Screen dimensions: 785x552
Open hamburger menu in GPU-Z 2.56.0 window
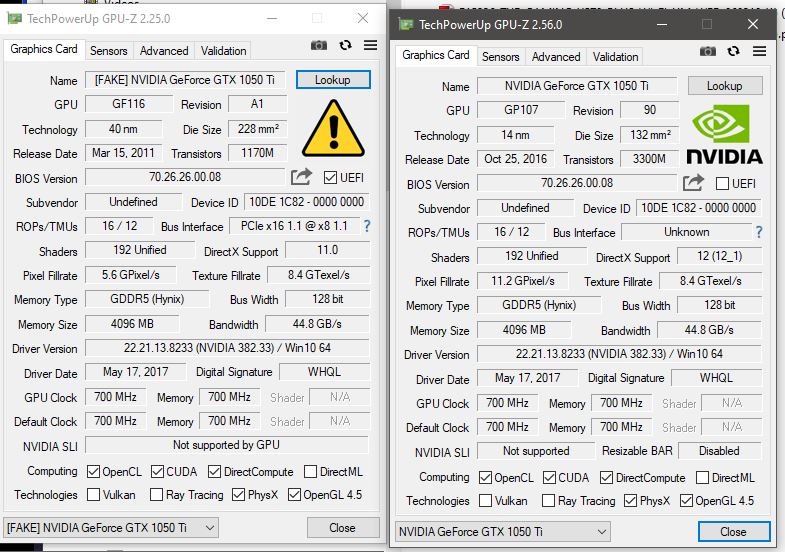tap(759, 51)
